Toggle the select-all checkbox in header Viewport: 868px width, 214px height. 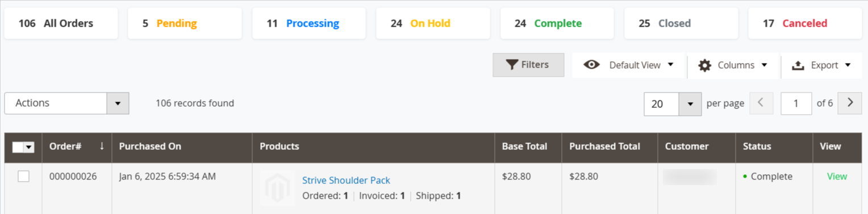point(18,147)
